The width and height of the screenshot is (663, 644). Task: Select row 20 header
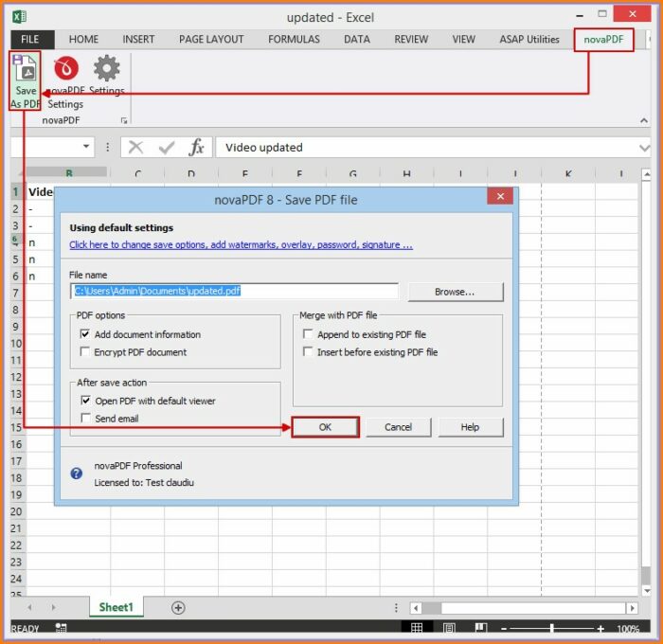coord(16,511)
